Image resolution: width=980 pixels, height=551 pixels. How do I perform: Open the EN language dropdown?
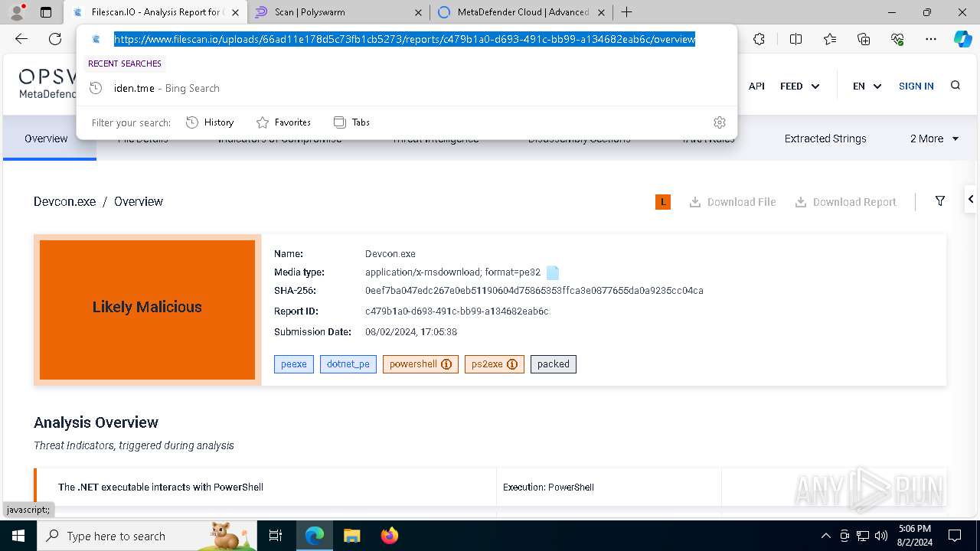[x=867, y=86]
